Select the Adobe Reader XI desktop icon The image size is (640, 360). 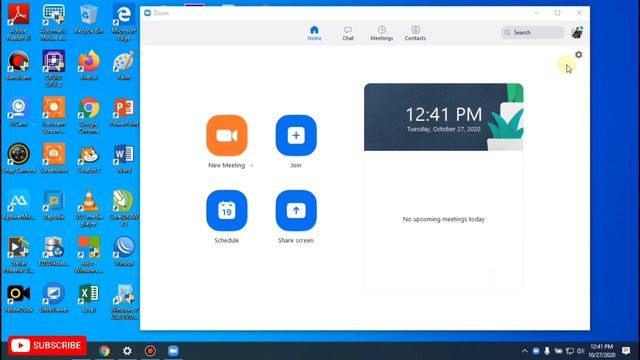[19, 22]
